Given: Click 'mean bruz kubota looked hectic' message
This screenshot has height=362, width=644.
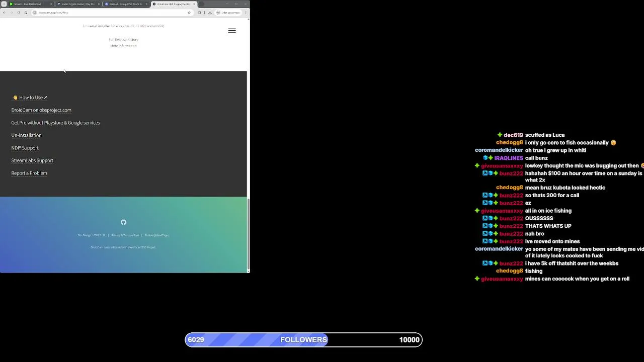Looking at the screenshot, I should coord(565,188).
